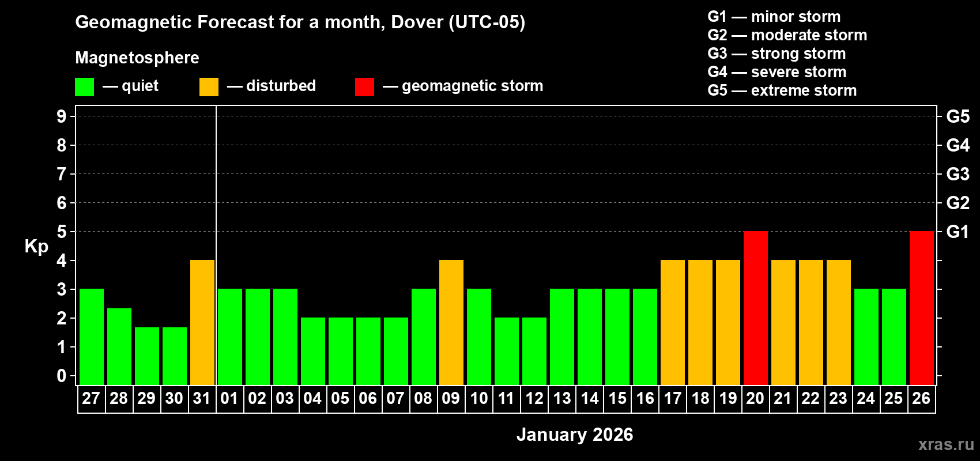Click the 'G4 — severe storm' legend line
980x461 pixels.
tap(777, 72)
